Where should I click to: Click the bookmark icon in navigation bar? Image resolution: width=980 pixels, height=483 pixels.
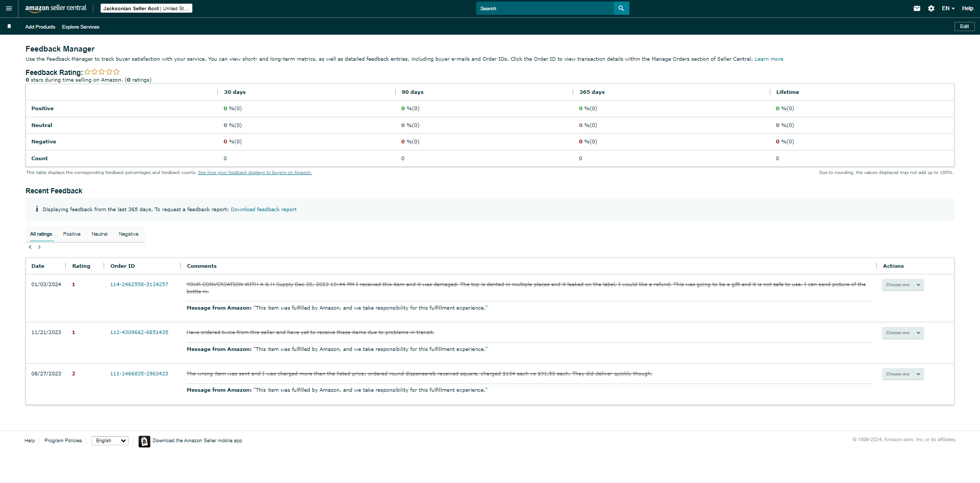pos(9,27)
